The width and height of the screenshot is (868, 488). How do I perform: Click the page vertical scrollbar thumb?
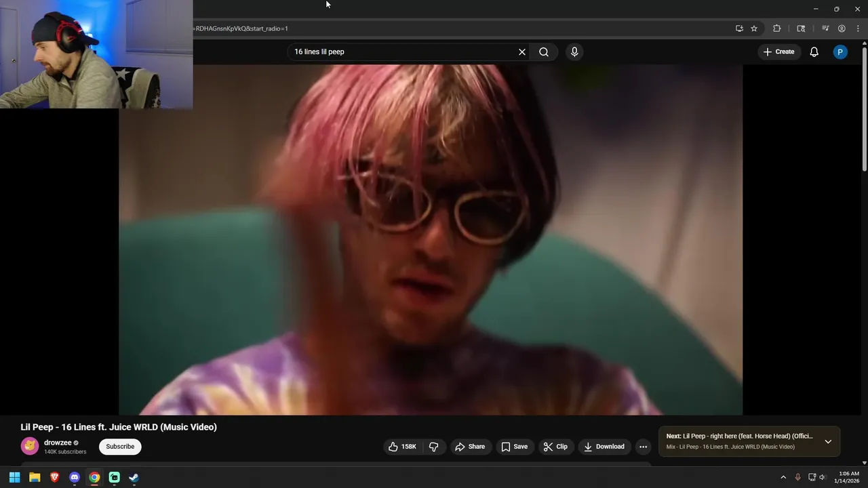[x=864, y=108]
